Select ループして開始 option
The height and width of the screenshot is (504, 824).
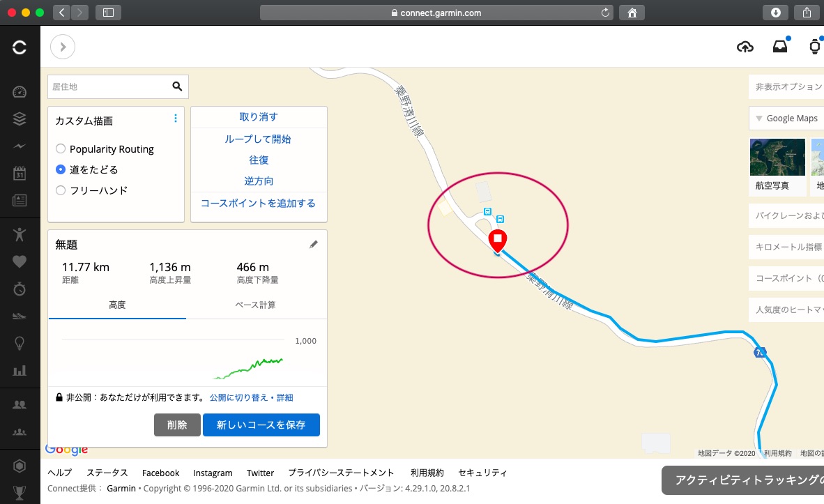[x=258, y=139]
